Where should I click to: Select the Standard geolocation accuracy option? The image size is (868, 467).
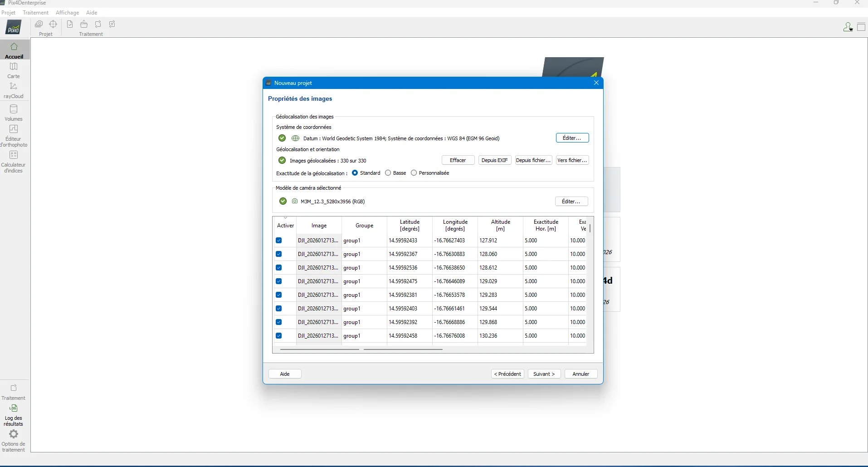[355, 173]
